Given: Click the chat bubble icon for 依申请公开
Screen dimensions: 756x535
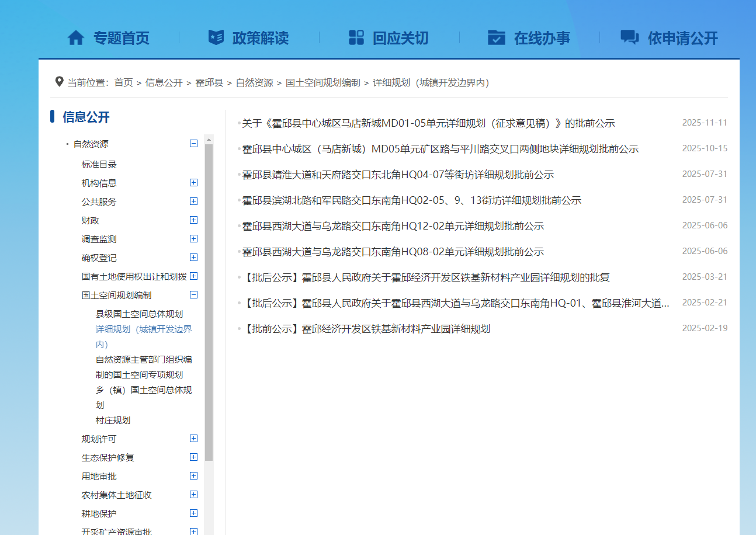Looking at the screenshot, I should [x=629, y=37].
